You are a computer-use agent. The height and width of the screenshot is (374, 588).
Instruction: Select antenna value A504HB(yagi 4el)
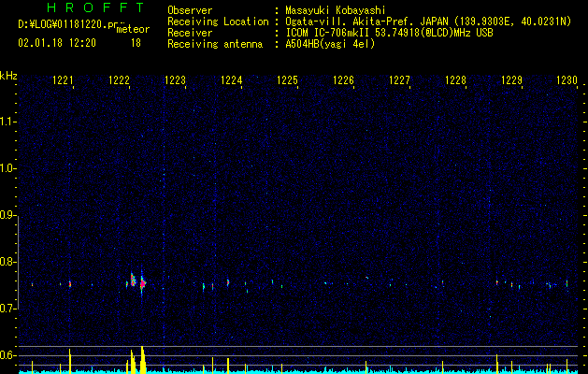click(330, 44)
